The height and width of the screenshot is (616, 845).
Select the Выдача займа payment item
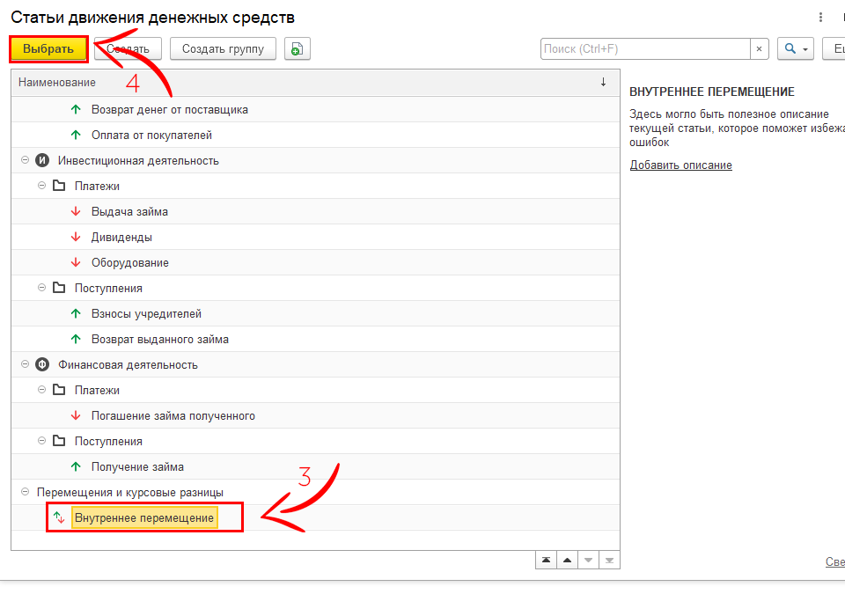[x=129, y=212]
